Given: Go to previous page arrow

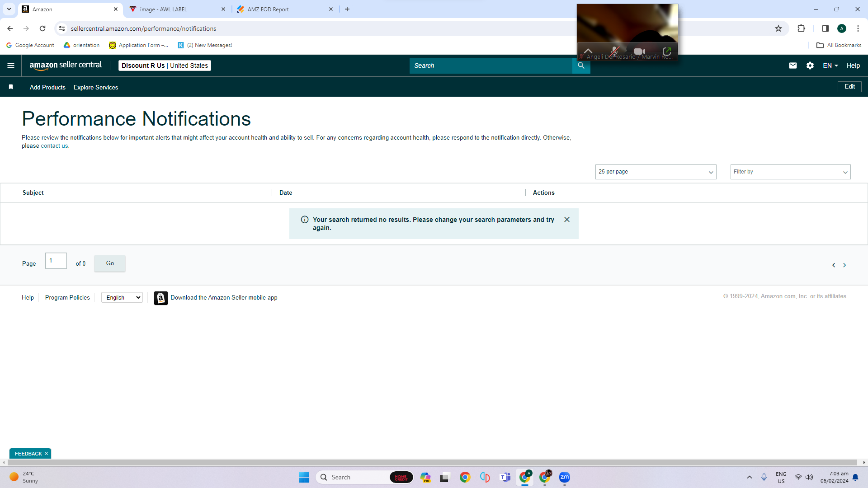Looking at the screenshot, I should click(834, 265).
